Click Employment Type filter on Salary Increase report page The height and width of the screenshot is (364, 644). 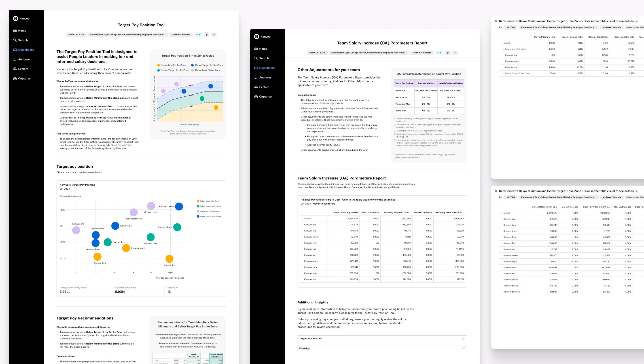tap(369, 53)
